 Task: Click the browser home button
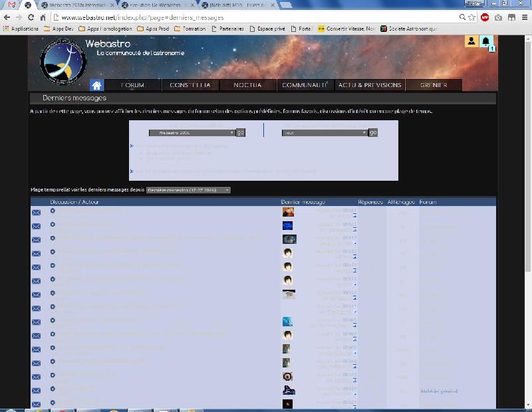click(43, 17)
